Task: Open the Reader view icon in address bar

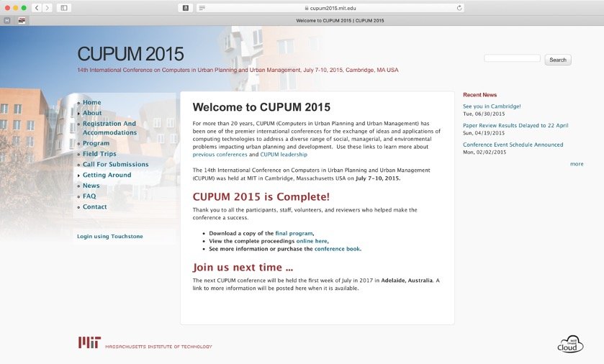Action: (202, 8)
